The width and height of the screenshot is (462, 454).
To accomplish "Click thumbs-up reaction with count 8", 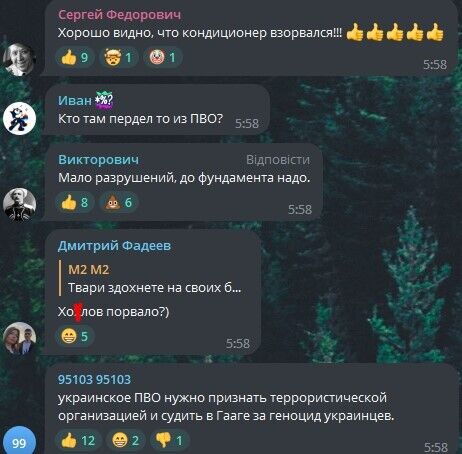I will 75,202.
